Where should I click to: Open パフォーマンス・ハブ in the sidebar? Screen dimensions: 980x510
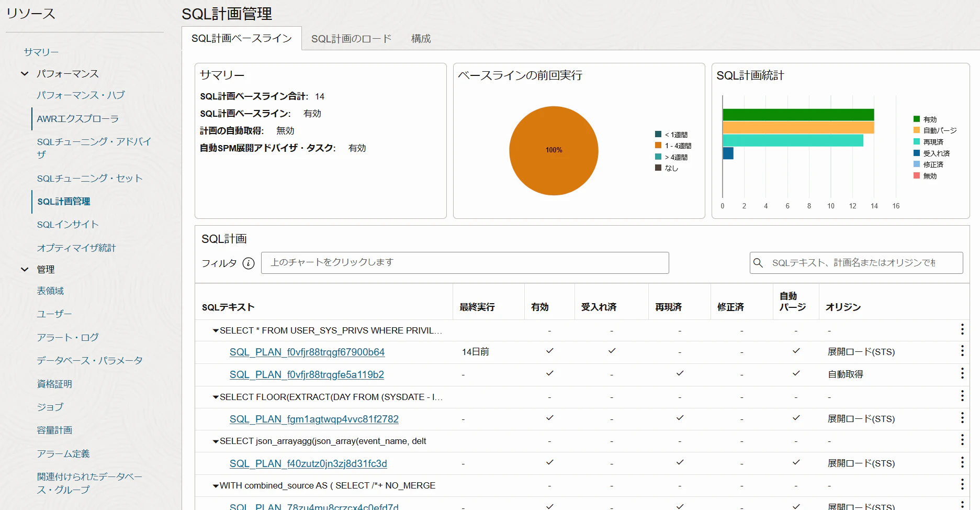tap(81, 95)
